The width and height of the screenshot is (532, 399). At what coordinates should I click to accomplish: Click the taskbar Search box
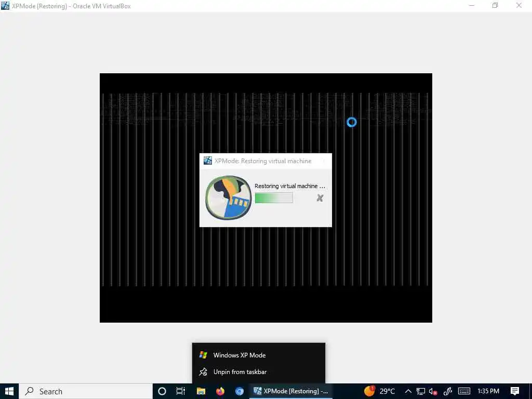point(86,391)
